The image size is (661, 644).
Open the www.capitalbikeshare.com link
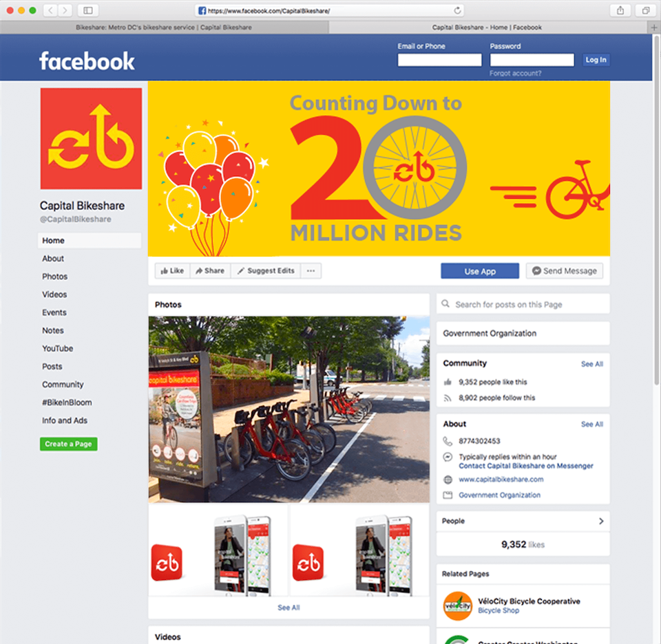501,480
